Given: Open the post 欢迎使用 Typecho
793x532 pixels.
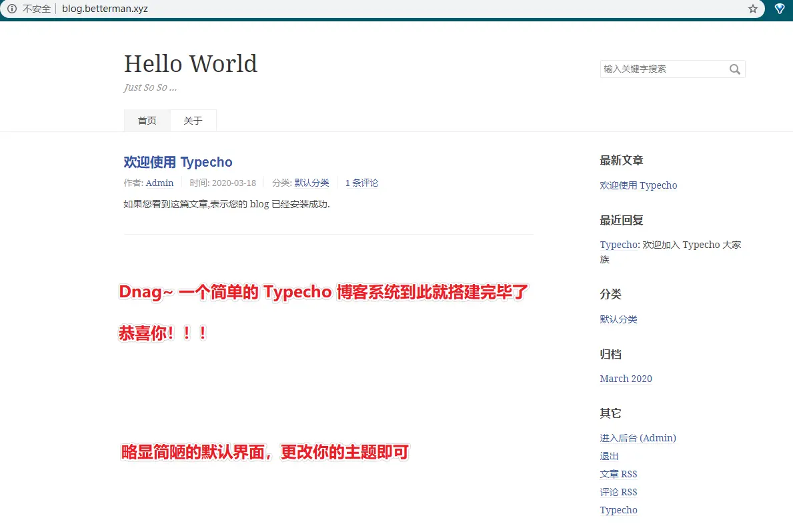Looking at the screenshot, I should (x=177, y=162).
